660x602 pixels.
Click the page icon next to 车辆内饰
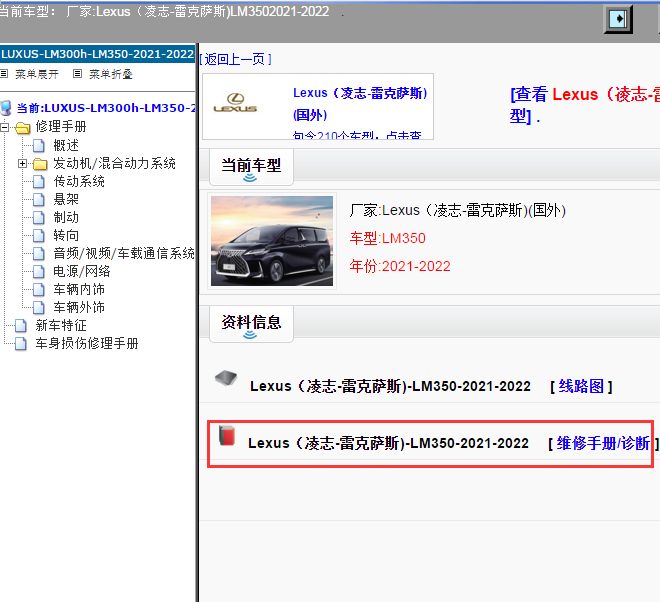coord(39,290)
